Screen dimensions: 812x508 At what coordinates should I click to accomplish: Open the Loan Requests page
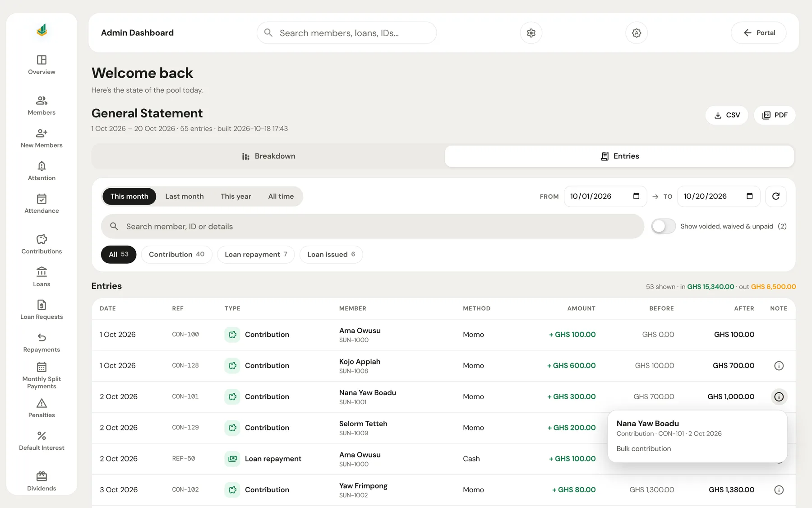42,310
